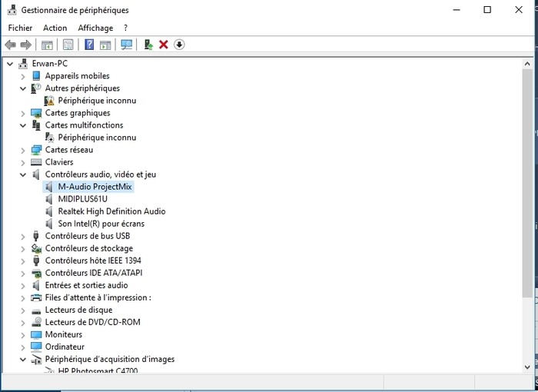
Task: Select Son Intel(R) pour écrans
Action: (101, 224)
